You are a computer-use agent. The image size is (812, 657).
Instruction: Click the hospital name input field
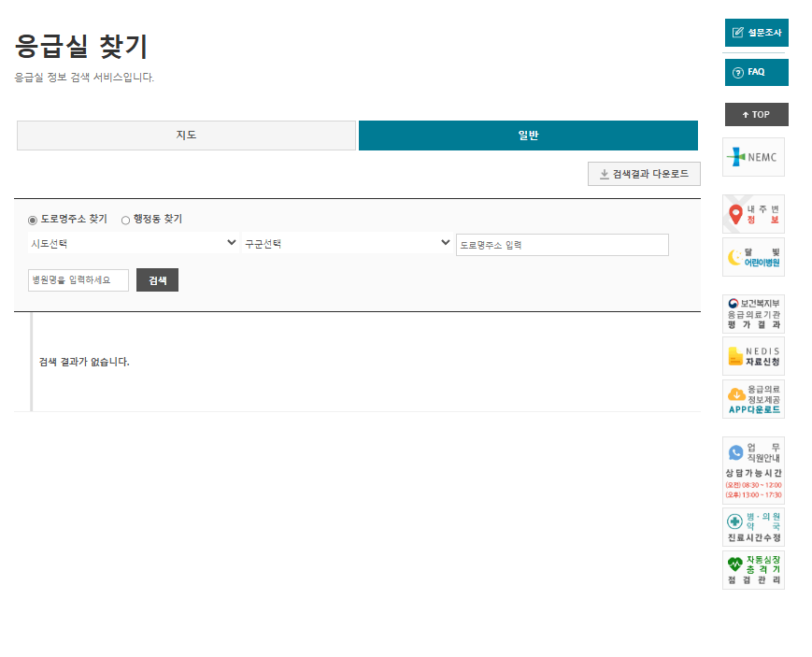click(78, 279)
